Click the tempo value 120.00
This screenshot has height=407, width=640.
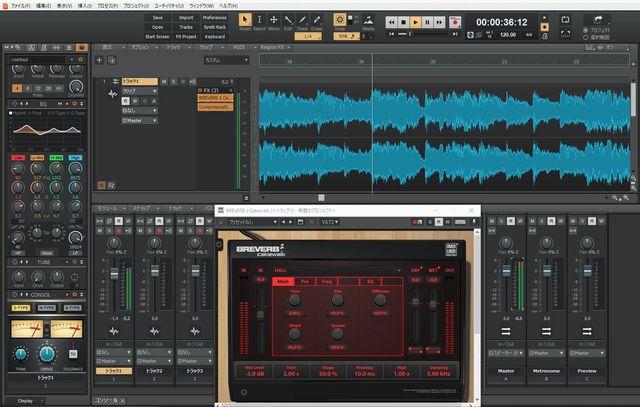[x=508, y=35]
